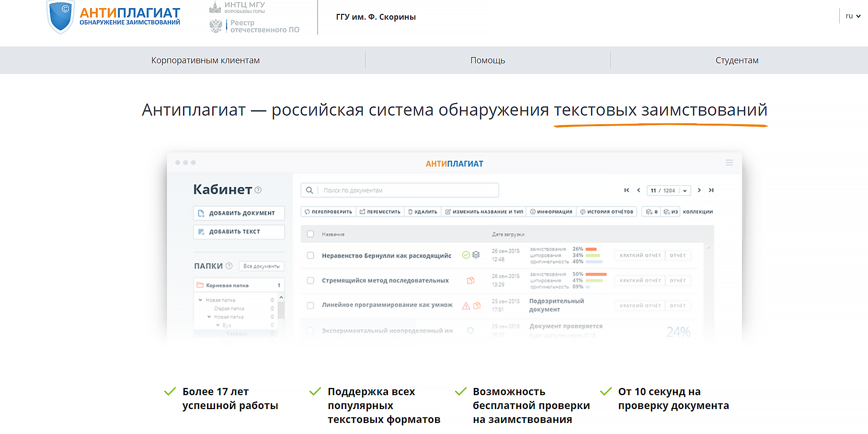Open Отчёт for Стремящийся метод
This screenshot has width=868, height=434.
tap(678, 281)
